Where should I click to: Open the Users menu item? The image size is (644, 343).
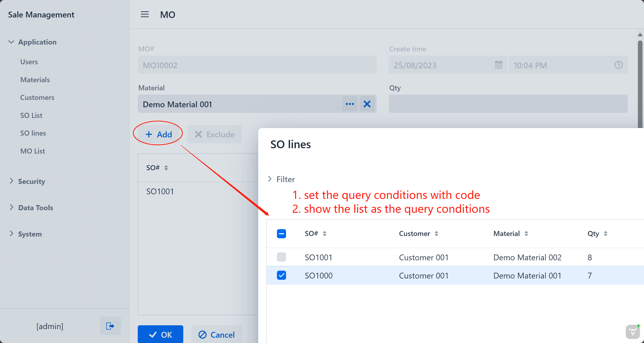point(29,62)
